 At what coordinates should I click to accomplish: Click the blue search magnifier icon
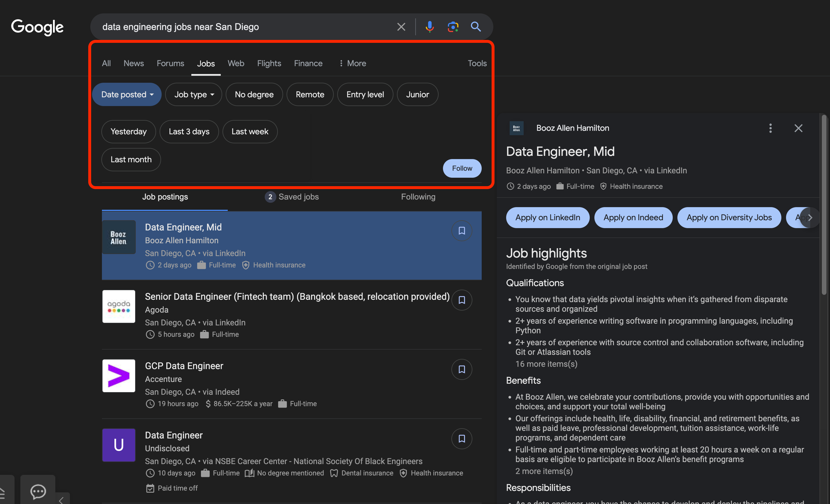click(x=476, y=27)
